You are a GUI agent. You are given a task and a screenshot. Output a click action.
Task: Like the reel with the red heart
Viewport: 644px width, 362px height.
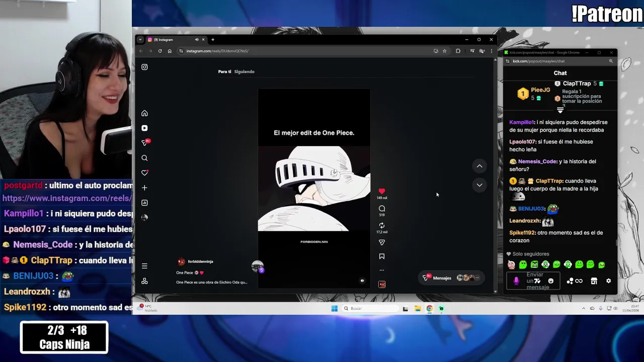click(x=382, y=191)
